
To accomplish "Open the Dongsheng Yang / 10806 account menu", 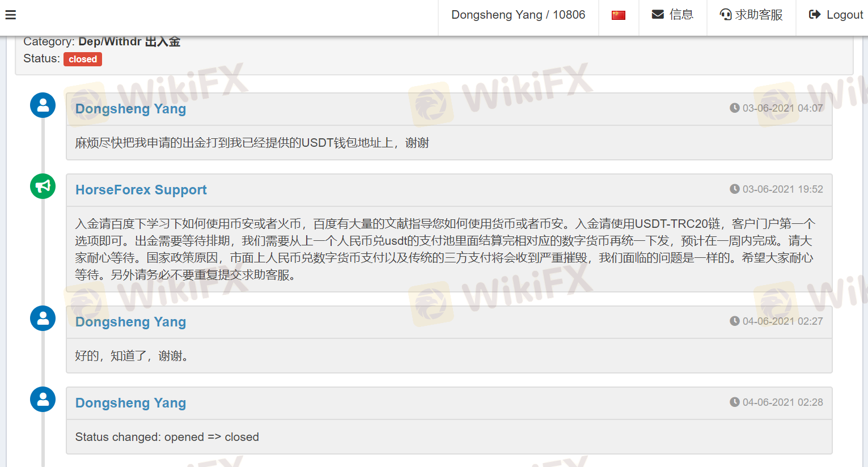I will tap(518, 15).
